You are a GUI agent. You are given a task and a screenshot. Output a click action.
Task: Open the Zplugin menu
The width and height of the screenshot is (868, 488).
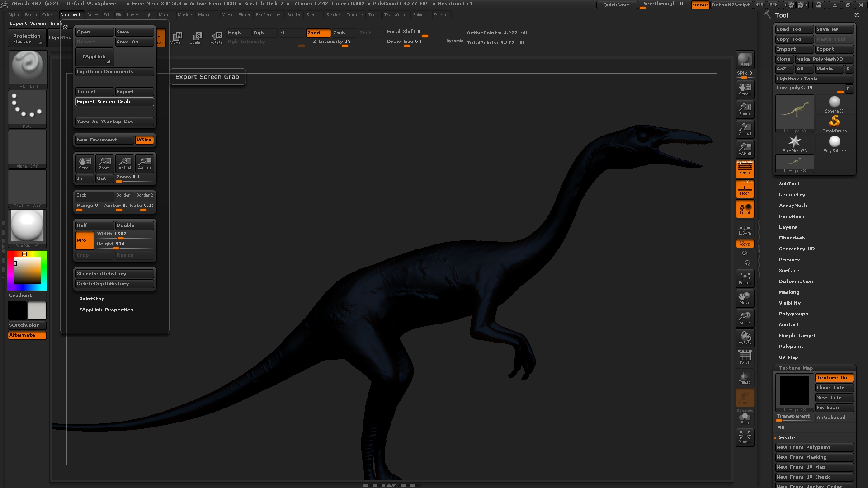click(420, 15)
